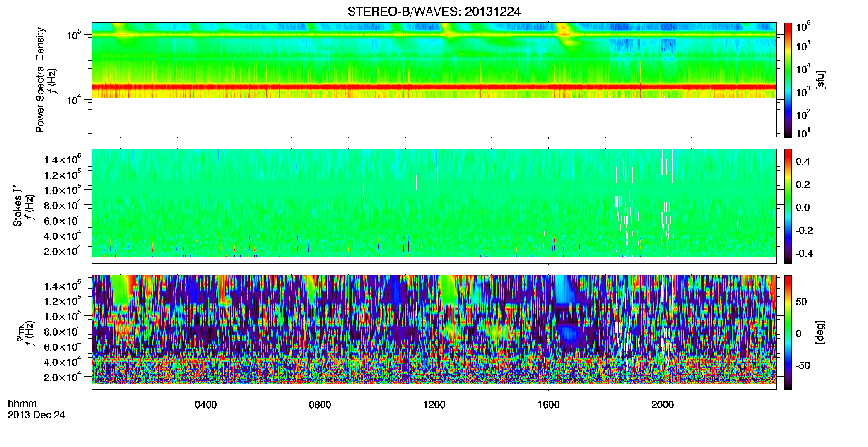The width and height of the screenshot is (868, 447).
Task: Select the 2013 Dec 24 date label
Action: pyautogui.click(x=36, y=415)
